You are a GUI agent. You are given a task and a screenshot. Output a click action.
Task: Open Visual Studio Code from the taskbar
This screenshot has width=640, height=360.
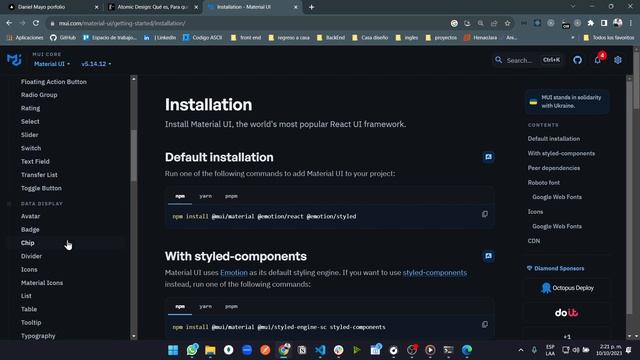(x=320, y=350)
